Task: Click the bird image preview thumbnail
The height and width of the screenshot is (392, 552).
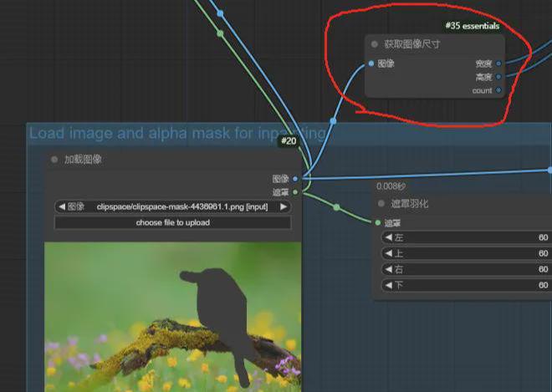Action: [173, 317]
